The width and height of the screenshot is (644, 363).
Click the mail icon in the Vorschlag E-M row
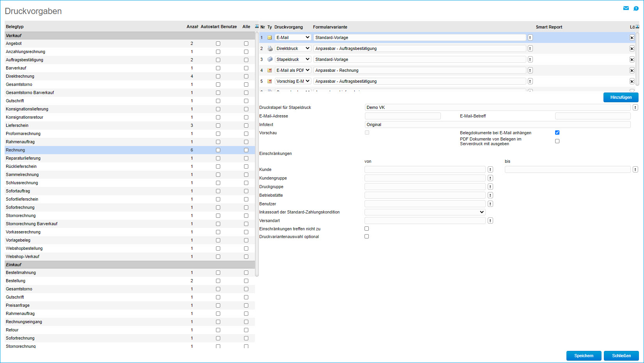(x=269, y=81)
